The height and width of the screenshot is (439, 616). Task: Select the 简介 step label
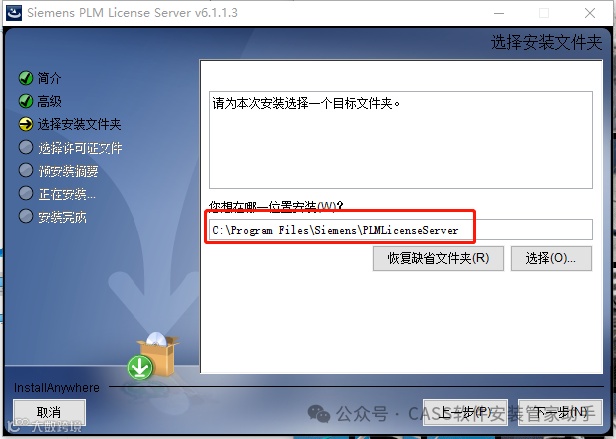point(49,78)
